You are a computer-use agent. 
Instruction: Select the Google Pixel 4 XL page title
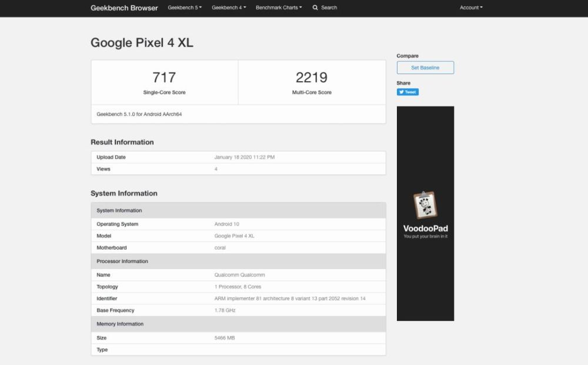point(142,42)
